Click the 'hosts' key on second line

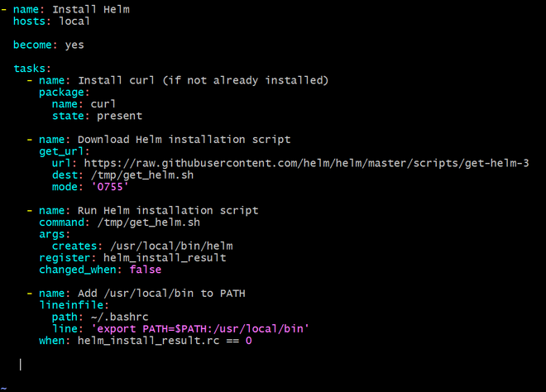pos(29,22)
